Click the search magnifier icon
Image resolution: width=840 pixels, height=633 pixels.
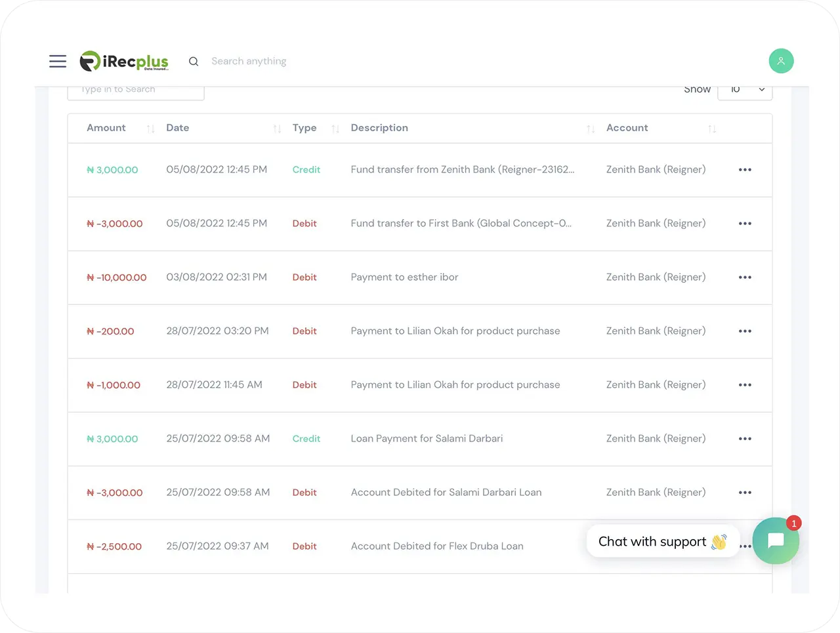(194, 61)
